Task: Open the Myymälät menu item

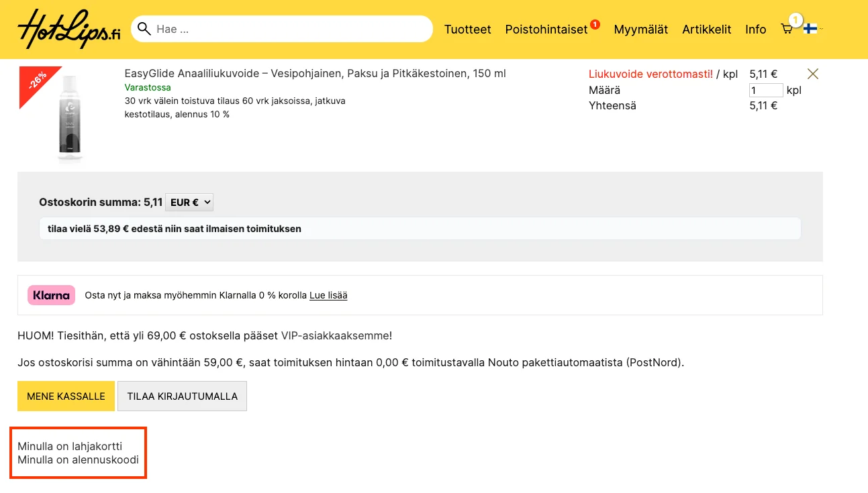Action: click(x=641, y=30)
